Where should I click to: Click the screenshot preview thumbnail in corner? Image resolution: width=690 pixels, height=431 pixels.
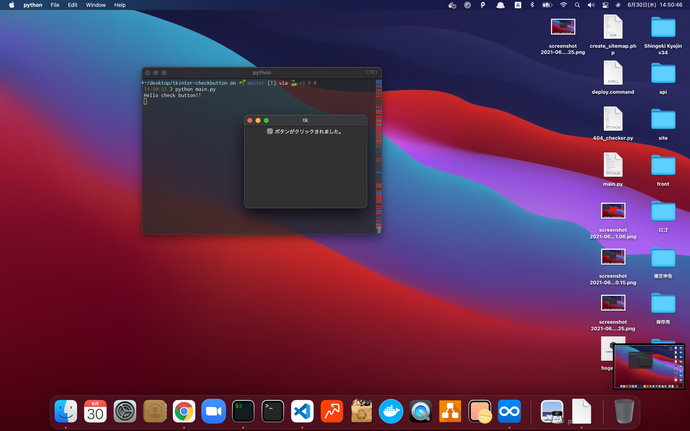(647, 364)
